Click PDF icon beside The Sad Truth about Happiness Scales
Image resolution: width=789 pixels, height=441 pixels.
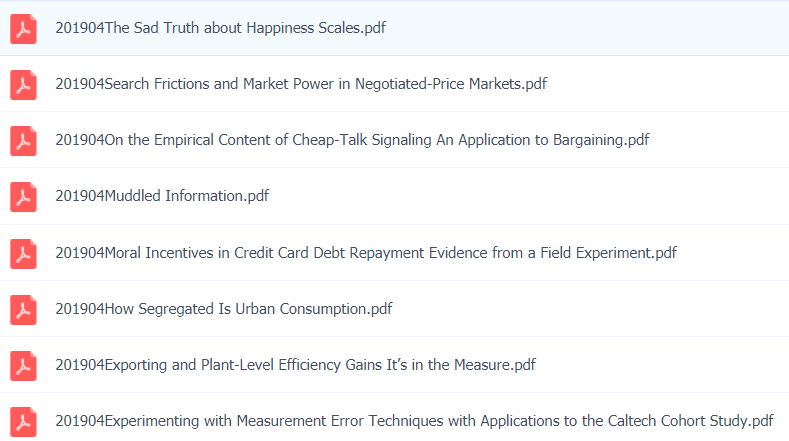[23, 28]
